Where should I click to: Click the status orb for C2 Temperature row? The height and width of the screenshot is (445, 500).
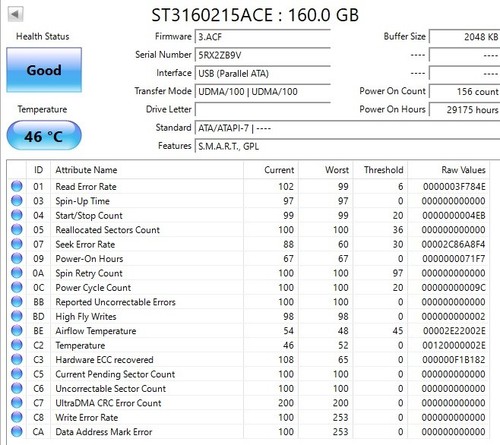17,345
